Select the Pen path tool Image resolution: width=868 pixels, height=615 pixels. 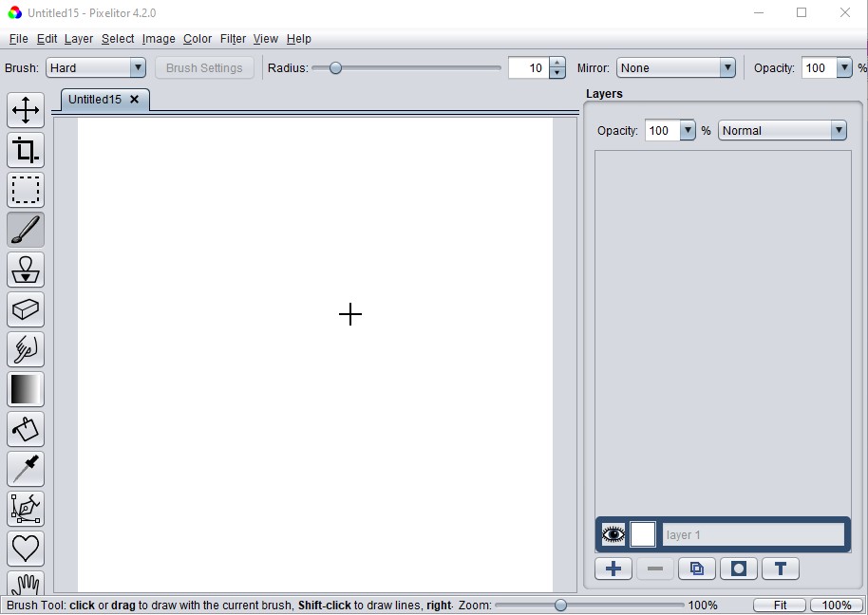pyautogui.click(x=26, y=509)
